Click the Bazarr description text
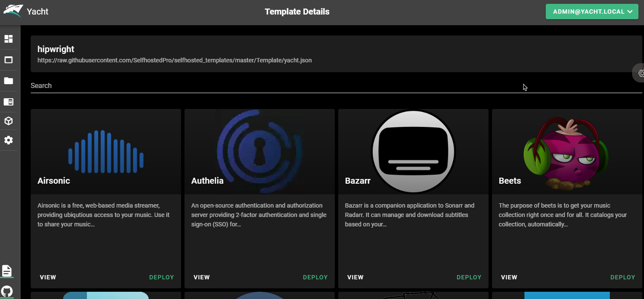This screenshot has height=299, width=644. [x=410, y=215]
